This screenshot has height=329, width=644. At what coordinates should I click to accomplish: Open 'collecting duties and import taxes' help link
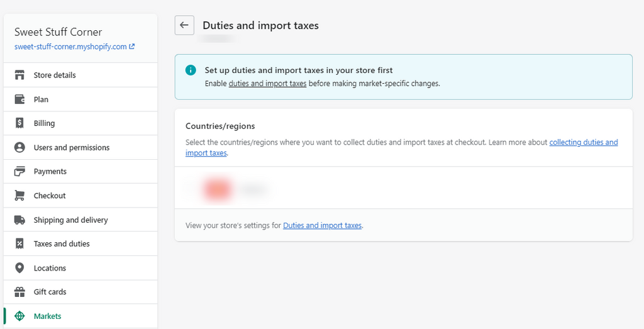pos(583,143)
